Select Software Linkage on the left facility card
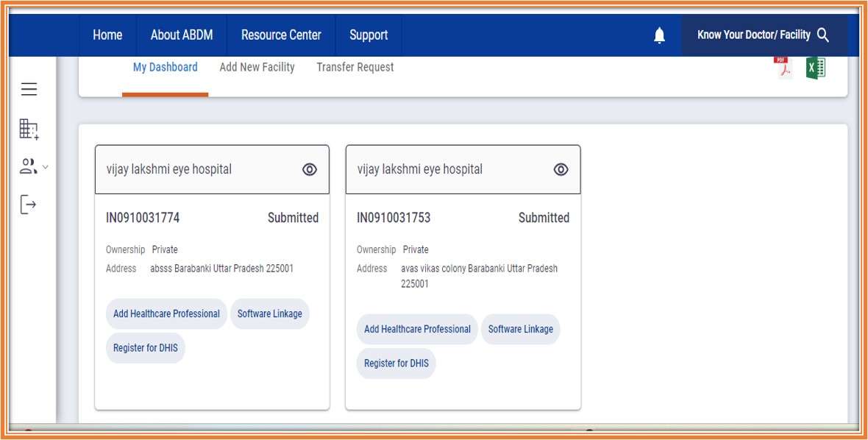This screenshot has width=868, height=440. coord(269,313)
